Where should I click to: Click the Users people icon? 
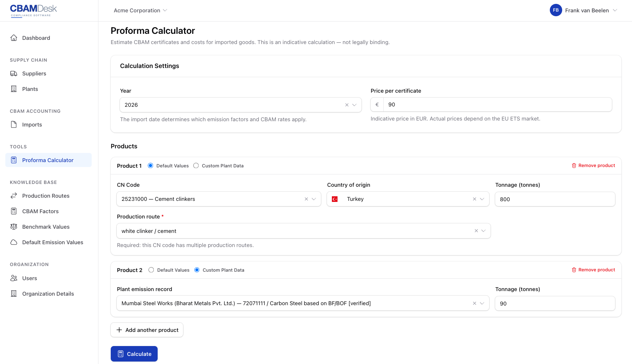(x=14, y=278)
